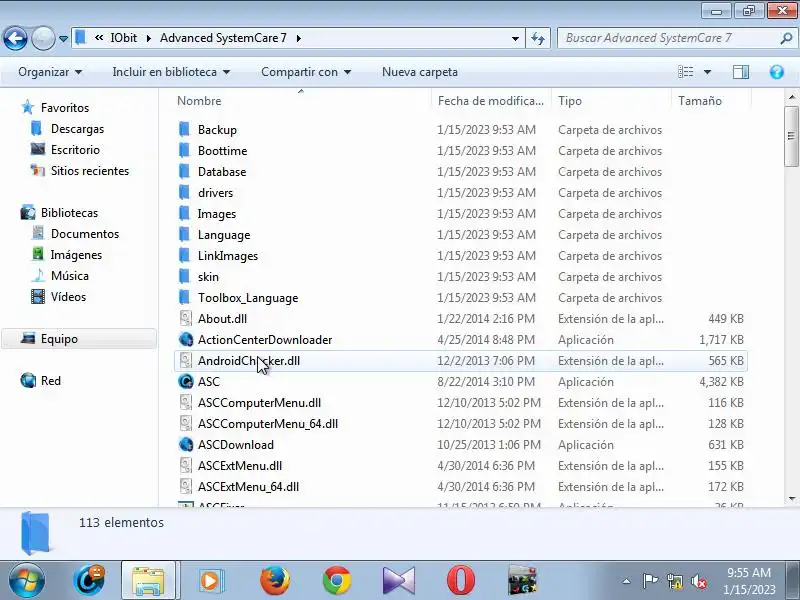Screen dimensions: 800x600
Task: Select the ASCExtMenu_64.dll file
Action: pos(248,487)
